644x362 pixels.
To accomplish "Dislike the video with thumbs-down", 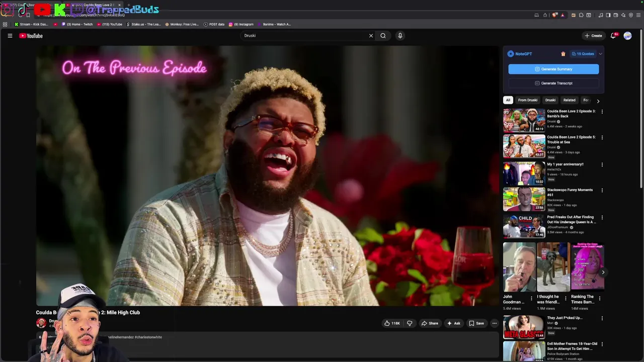I will tap(410, 323).
